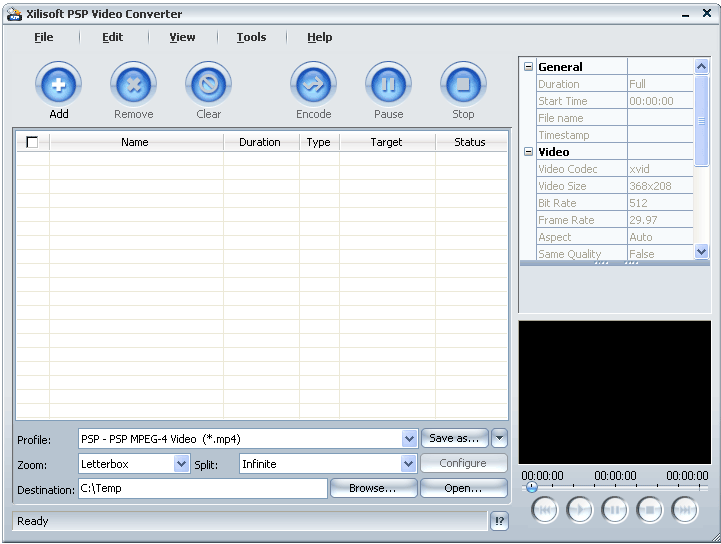The image size is (721, 544).
Task: Toggle the select-all checkbox in file list header
Action: [x=32, y=142]
